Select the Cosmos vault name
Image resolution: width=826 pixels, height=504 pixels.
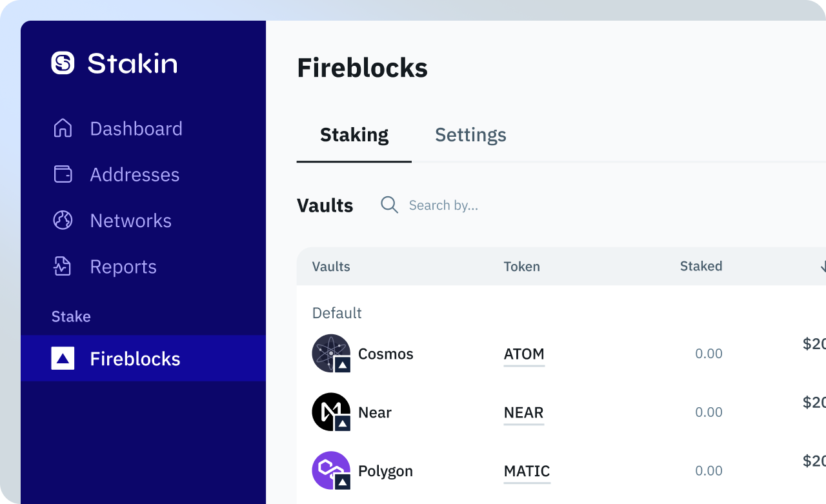pos(385,354)
